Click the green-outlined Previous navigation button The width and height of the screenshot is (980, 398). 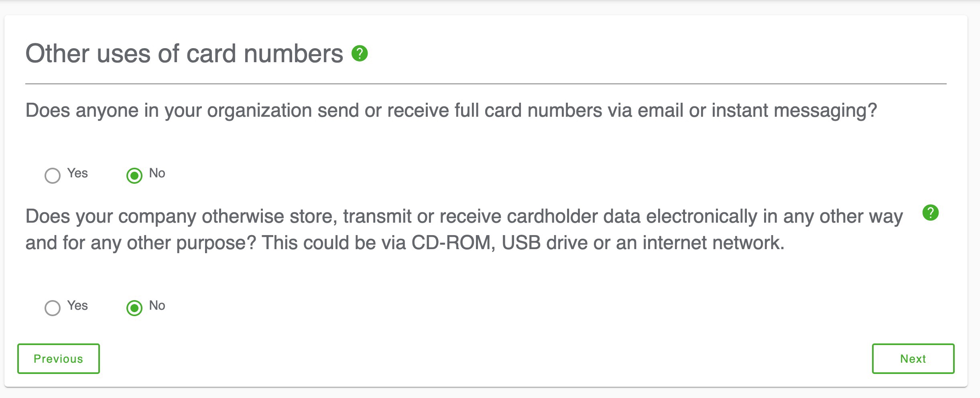(59, 359)
